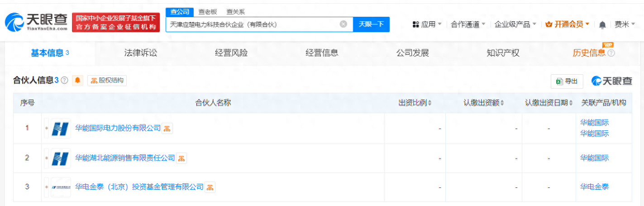
Task: Open the 华电金泰 related product link
Action: [x=594, y=187]
